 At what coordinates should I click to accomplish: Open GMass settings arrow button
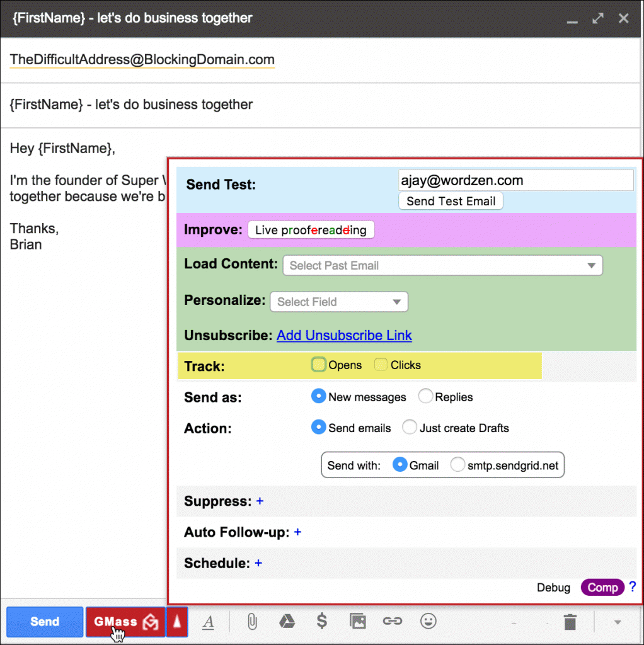click(177, 622)
